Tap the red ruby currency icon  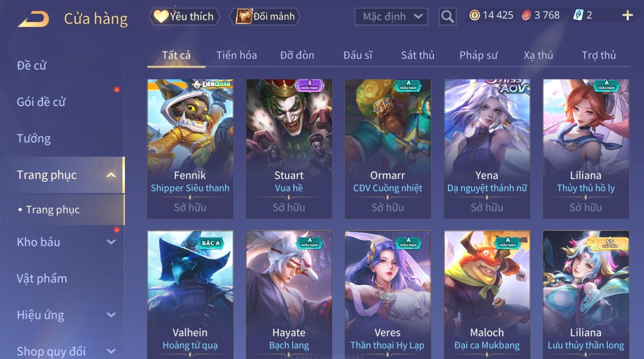[526, 15]
